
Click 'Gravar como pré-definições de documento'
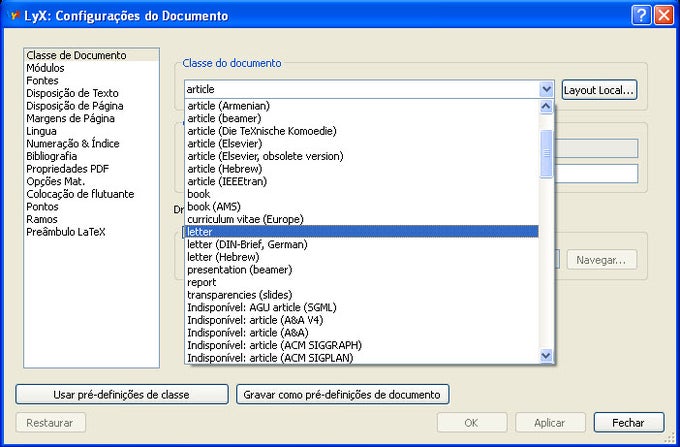(343, 394)
